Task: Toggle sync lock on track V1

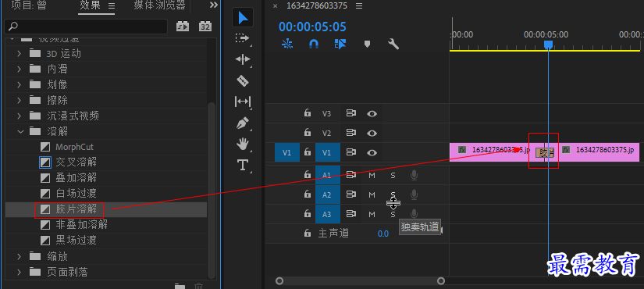Action: [350, 152]
